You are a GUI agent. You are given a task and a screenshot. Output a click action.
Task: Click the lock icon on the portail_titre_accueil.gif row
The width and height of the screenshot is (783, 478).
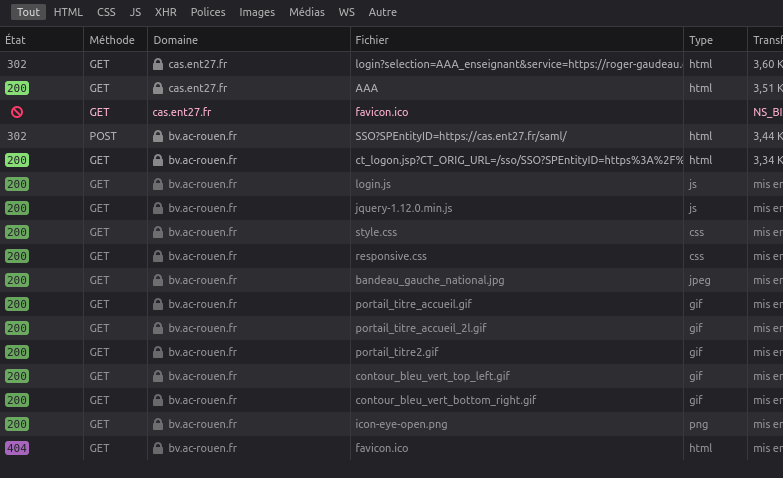[158, 304]
